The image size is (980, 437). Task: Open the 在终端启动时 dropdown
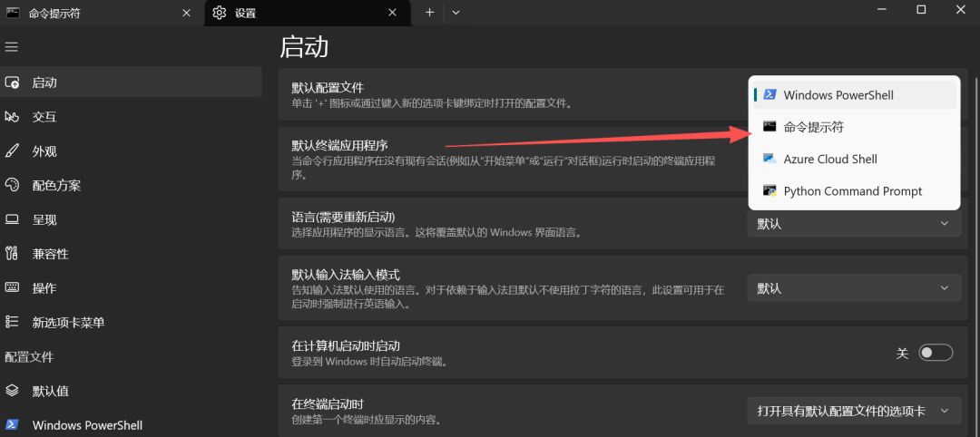[x=853, y=411]
